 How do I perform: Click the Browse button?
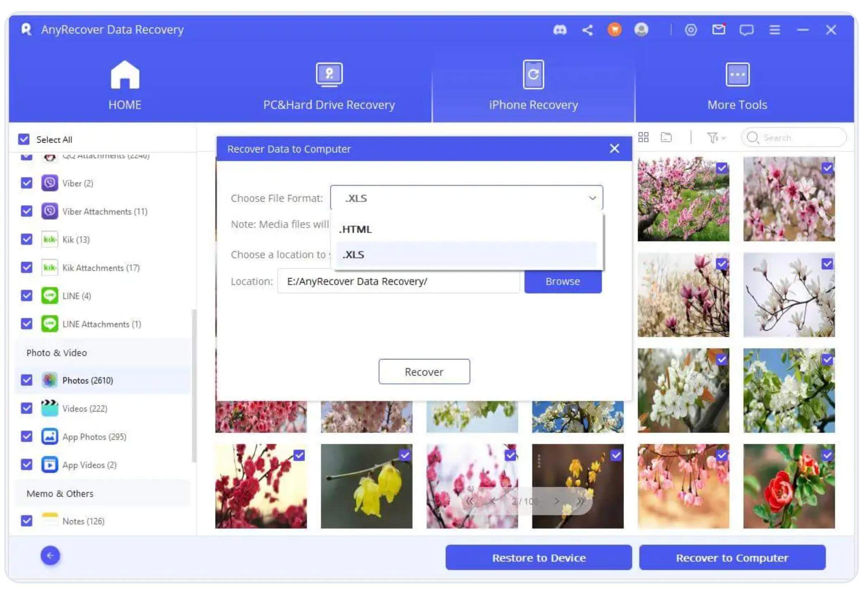562,281
